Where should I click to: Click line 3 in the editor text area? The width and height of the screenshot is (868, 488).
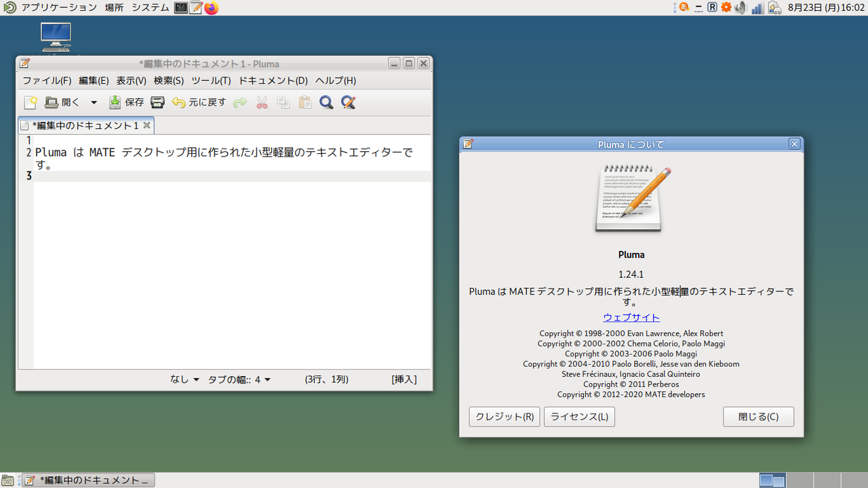[233, 176]
